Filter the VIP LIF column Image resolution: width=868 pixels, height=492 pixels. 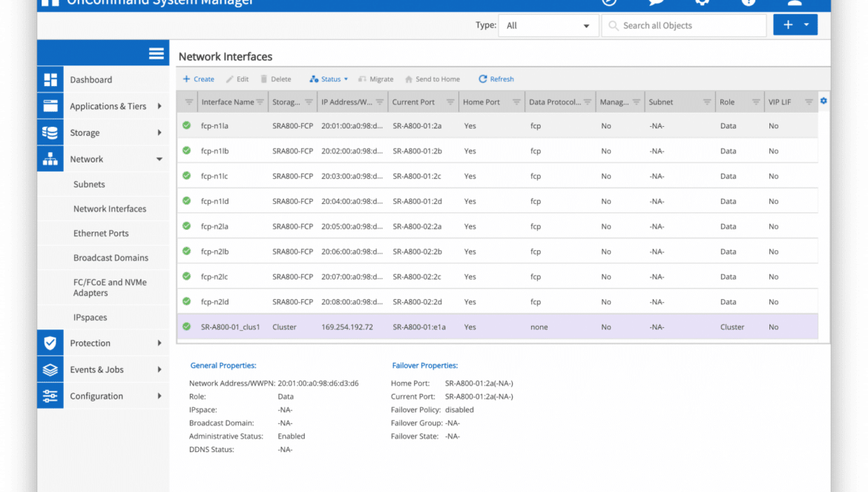(x=809, y=102)
